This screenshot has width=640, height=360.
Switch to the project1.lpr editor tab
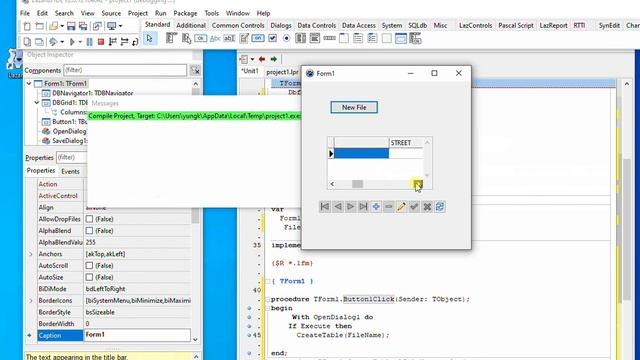point(282,72)
